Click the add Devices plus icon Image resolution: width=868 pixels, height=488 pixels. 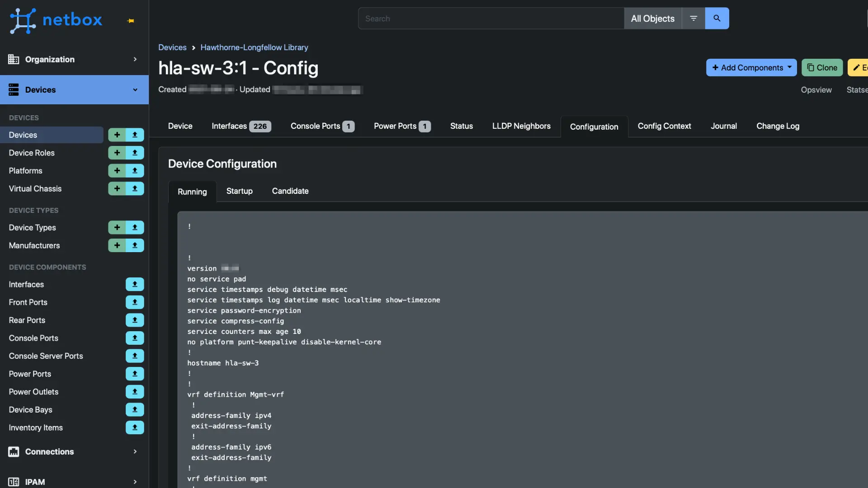tap(117, 135)
